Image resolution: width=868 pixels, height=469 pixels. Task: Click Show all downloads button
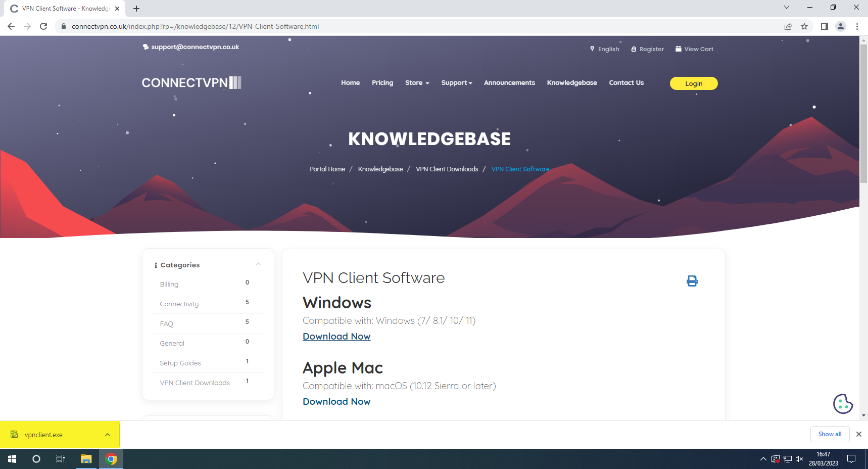tap(830, 434)
